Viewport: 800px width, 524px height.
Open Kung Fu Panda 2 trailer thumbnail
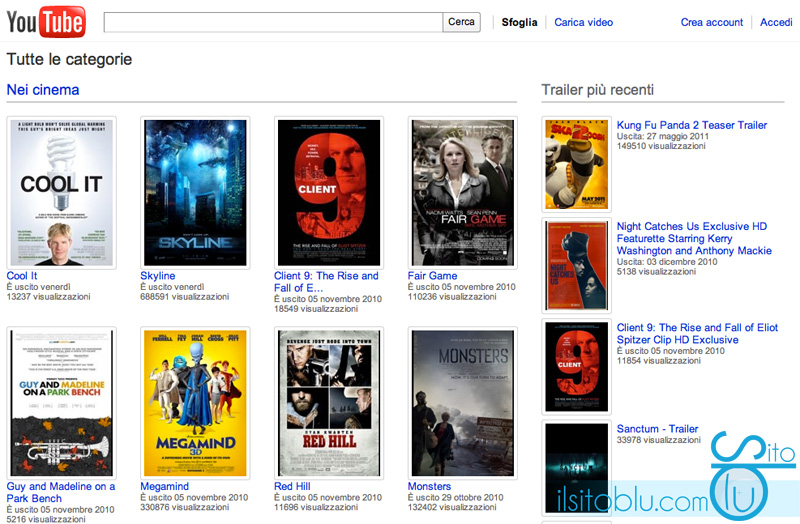click(x=577, y=164)
